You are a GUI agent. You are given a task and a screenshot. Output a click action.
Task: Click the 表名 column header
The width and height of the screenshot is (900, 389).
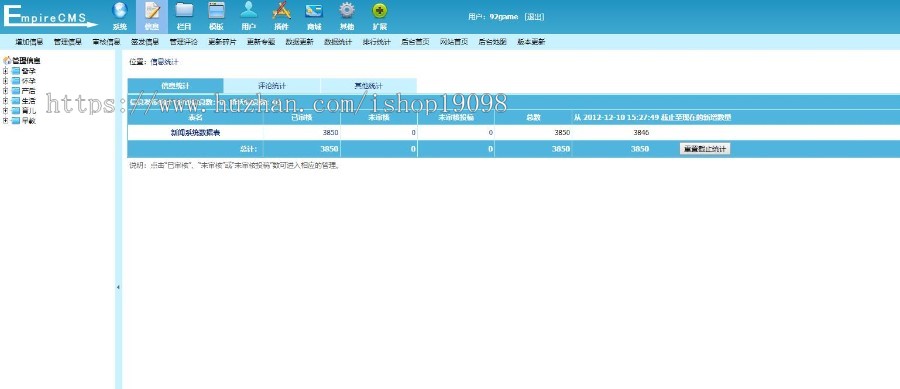[195, 117]
